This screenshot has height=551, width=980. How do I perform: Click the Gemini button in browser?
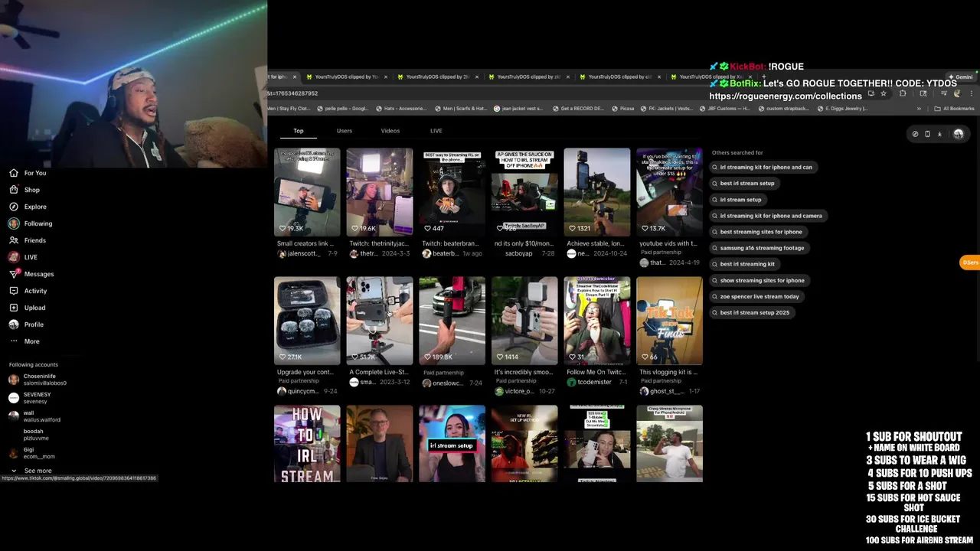click(x=960, y=77)
